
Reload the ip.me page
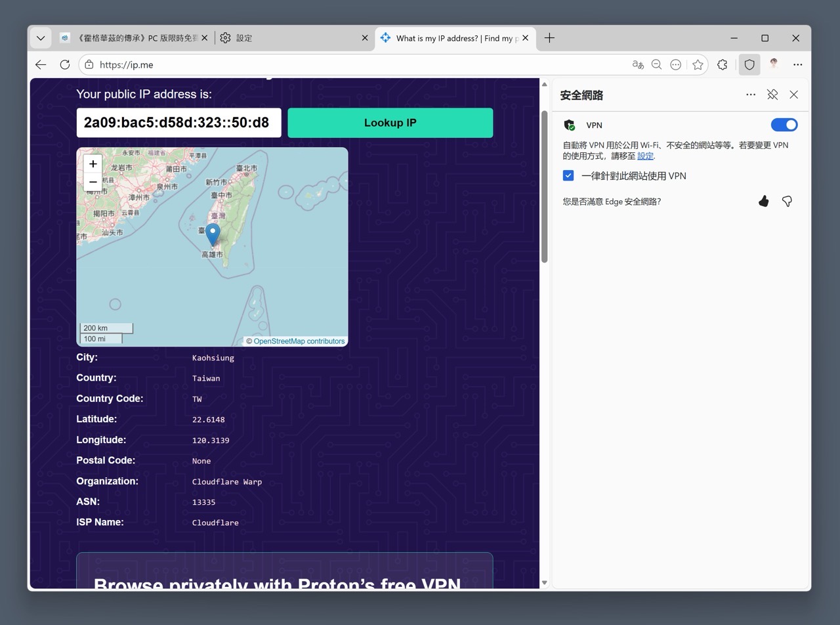coord(64,64)
